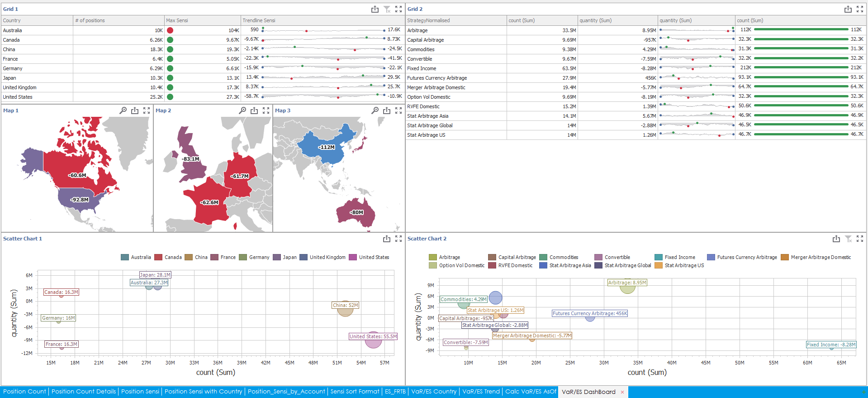Viewport: 868px width, 398px height.
Task: Open the export menu for Map 2
Action: (254, 110)
